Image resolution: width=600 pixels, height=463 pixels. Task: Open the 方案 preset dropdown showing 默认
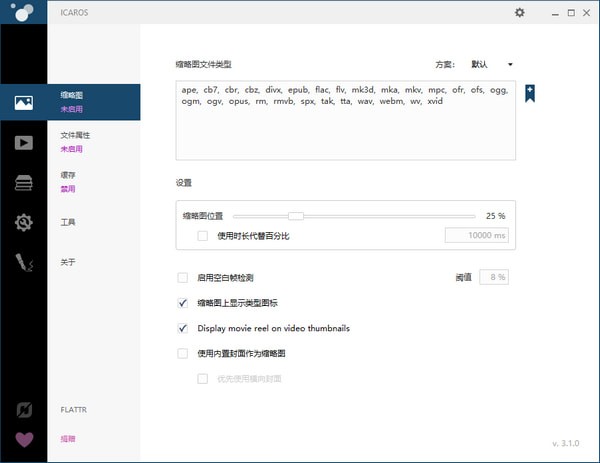pyautogui.click(x=491, y=64)
